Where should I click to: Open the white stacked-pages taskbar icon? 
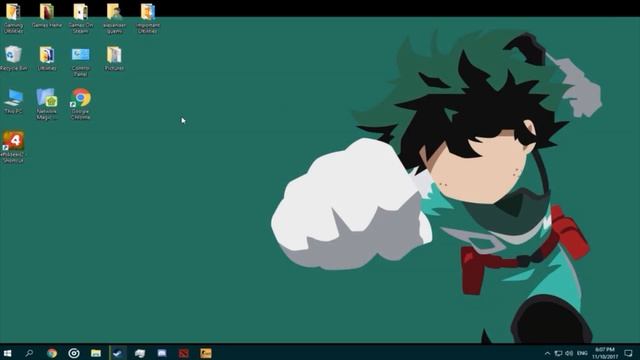(x=140, y=353)
